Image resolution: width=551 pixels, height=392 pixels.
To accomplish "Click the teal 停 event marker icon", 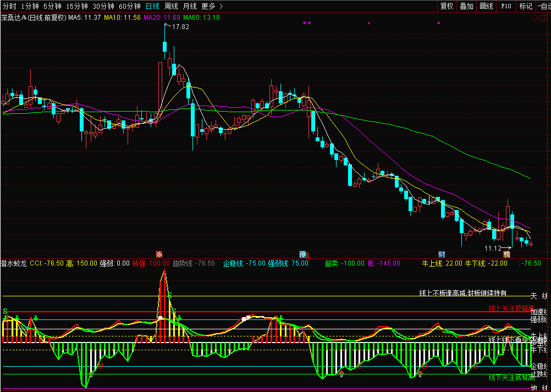I will point(302,255).
